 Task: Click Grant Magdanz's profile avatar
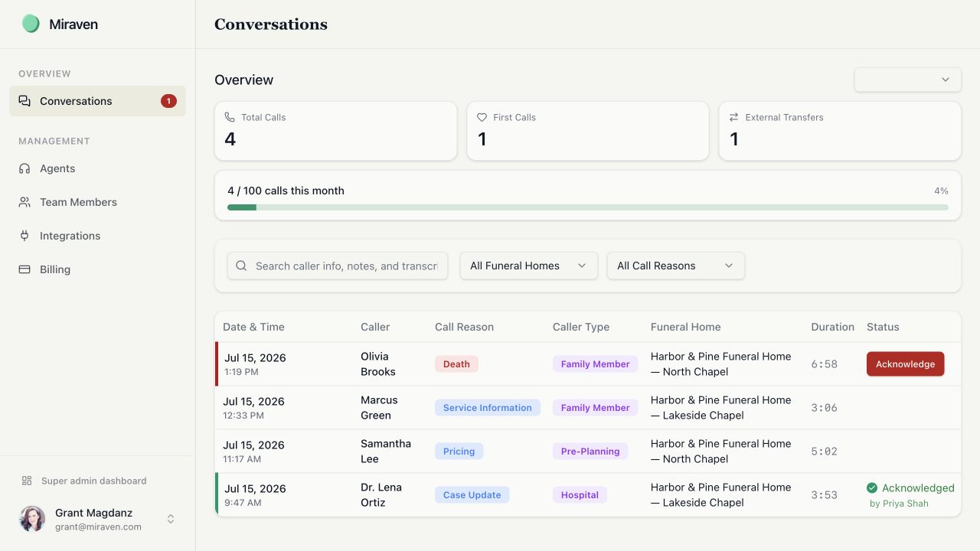click(32, 519)
